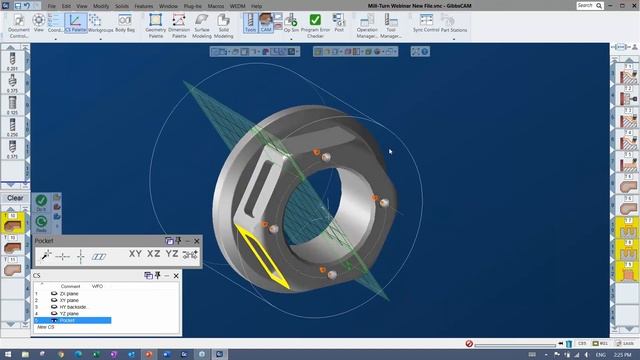The image size is (640, 360).
Task: Select the XY plane button in Pocket palette
Action: pos(136,254)
